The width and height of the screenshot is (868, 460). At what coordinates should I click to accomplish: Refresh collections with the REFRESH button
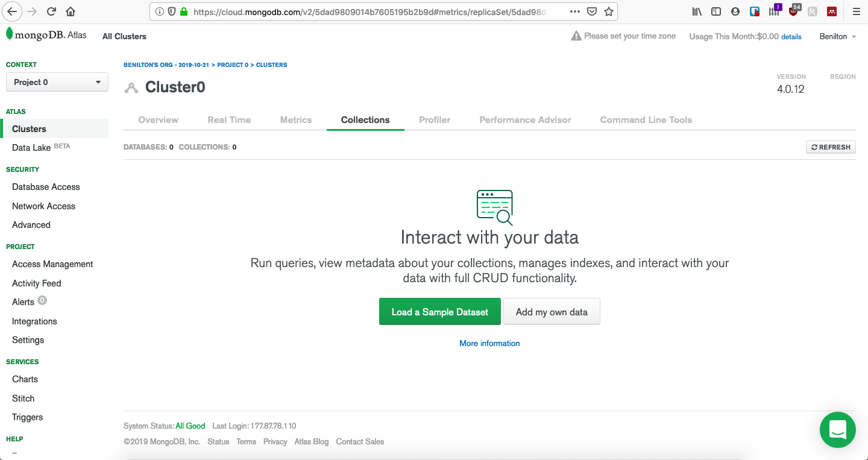[831, 147]
